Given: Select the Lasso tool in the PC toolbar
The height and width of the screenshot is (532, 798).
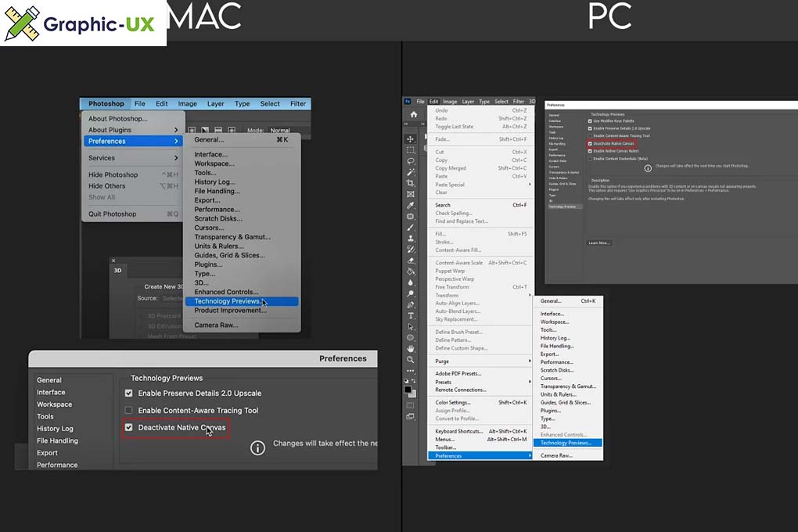Looking at the screenshot, I should coord(411,160).
